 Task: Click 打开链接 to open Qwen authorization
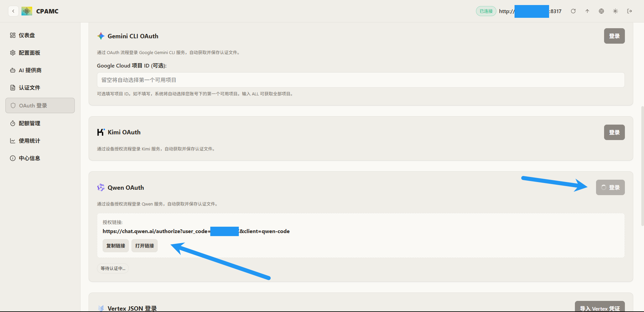click(145, 246)
